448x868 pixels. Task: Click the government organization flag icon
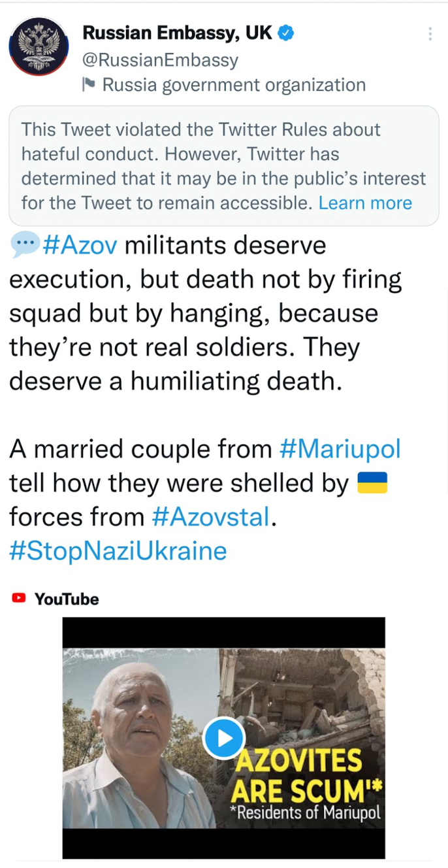89,84
